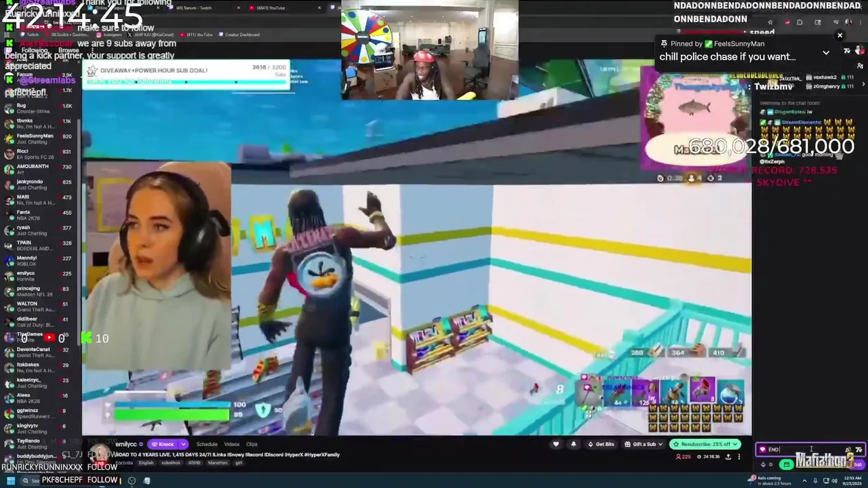Expand the pinned message by FeelsSunnyMan

coord(826,53)
